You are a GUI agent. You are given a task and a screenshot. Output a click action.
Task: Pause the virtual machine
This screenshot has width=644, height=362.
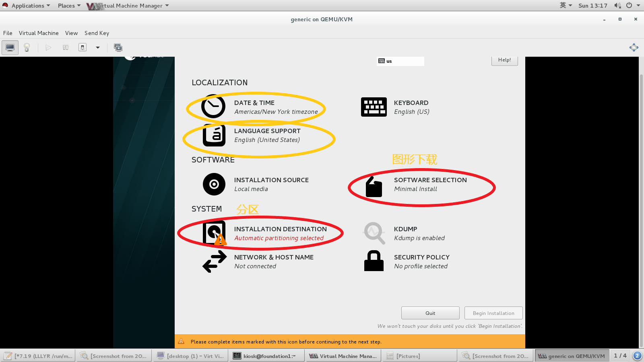(66, 47)
